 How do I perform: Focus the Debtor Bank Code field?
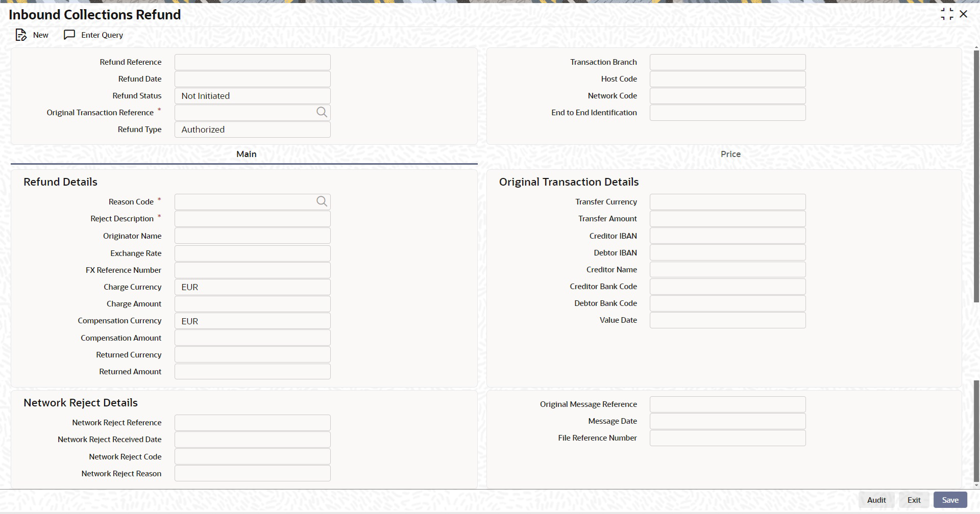pos(728,303)
